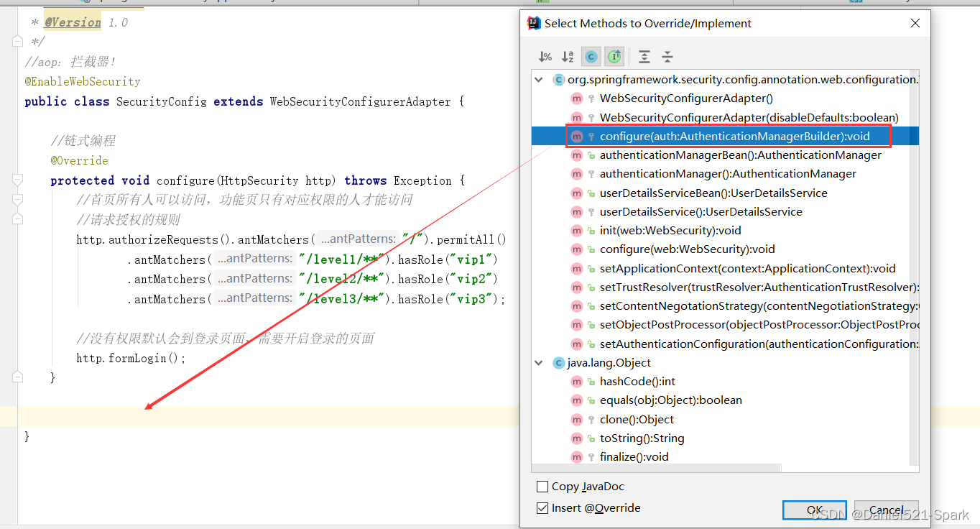Click hasRole("vip2") call in editor
The width and height of the screenshot is (980, 529).
point(448,279)
